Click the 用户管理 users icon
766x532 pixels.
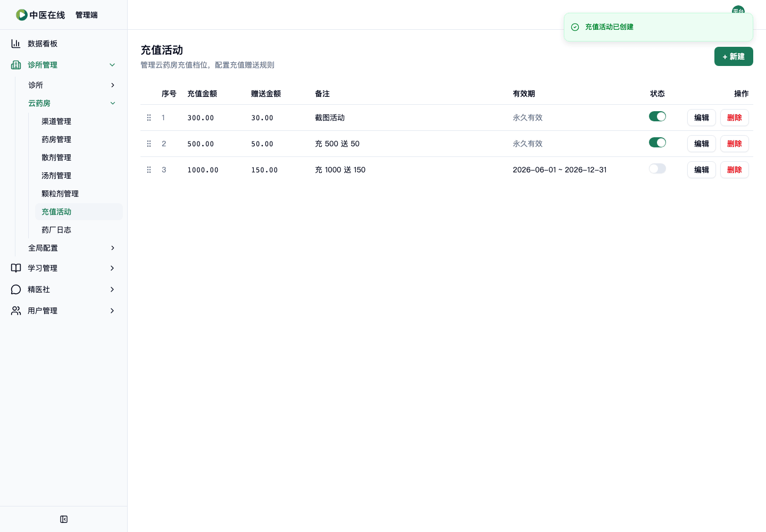[x=16, y=311]
